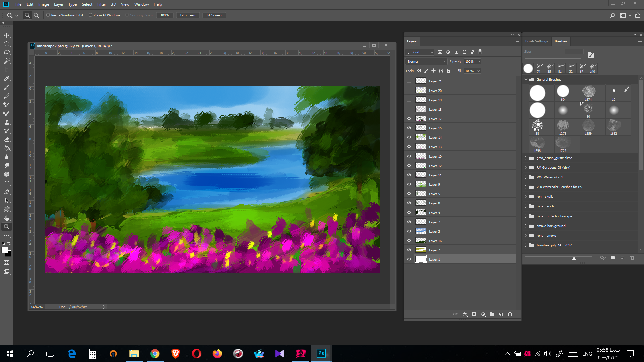Create a new layer via bottom icon
The image size is (644, 362).
tap(501, 314)
